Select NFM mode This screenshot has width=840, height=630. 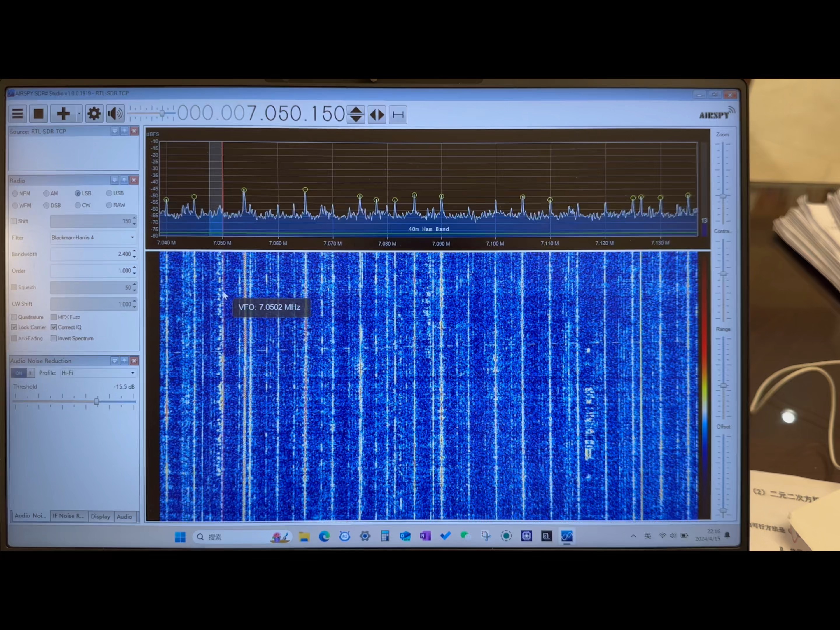[15, 194]
